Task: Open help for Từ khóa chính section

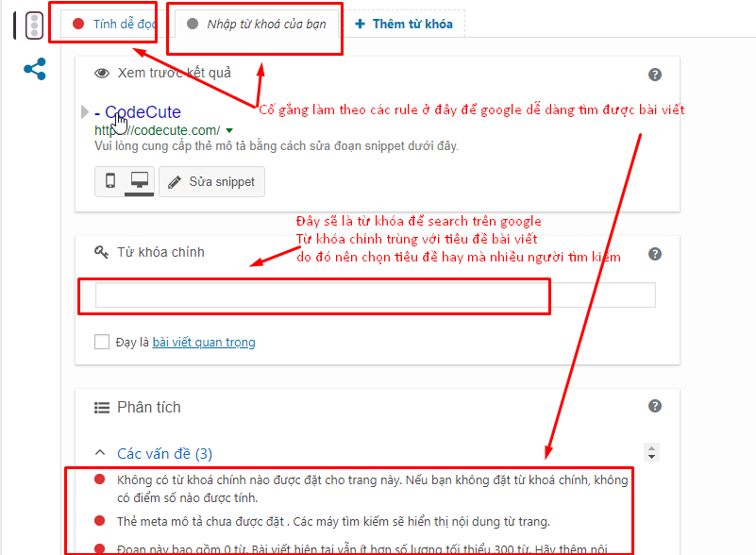Action: [655, 254]
